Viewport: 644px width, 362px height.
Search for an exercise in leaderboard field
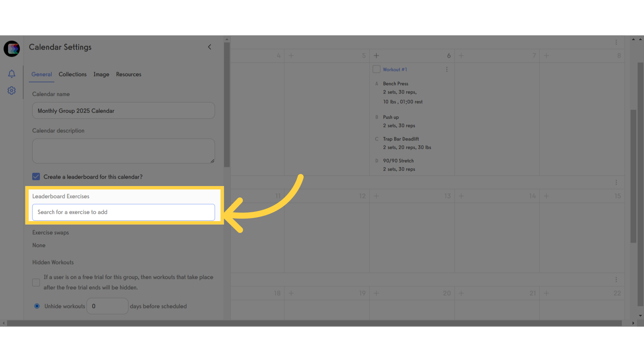(x=123, y=212)
